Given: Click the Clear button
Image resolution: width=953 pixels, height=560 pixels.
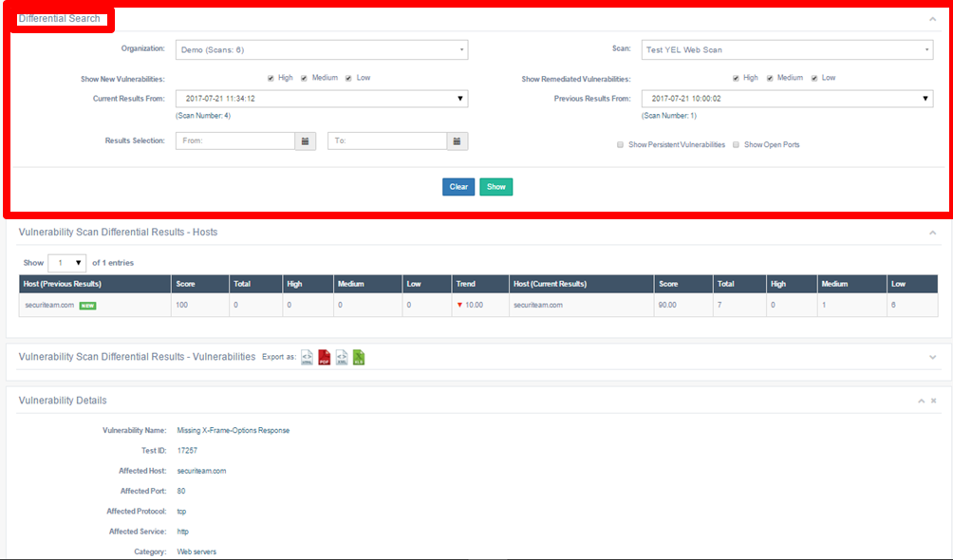Looking at the screenshot, I should pyautogui.click(x=458, y=187).
